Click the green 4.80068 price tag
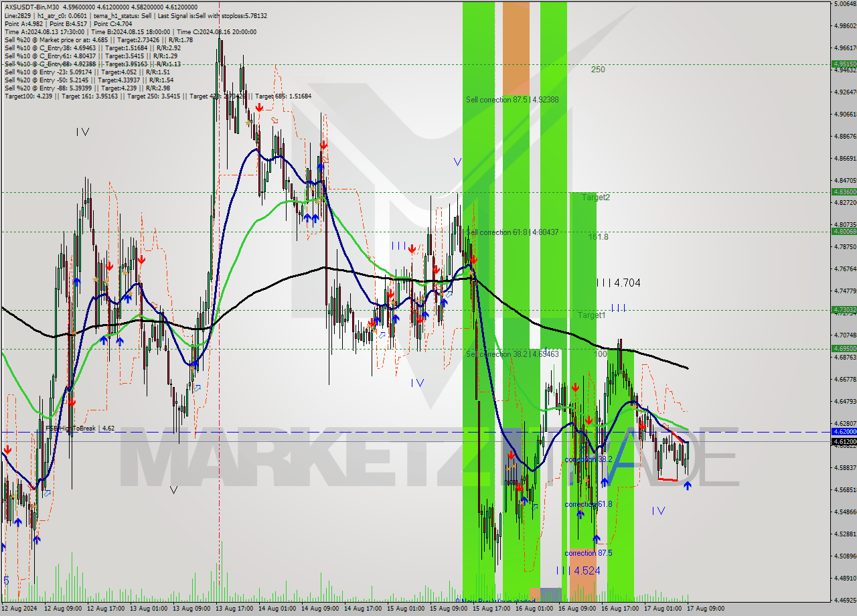Viewport: 857px width, 616px height. click(x=844, y=231)
